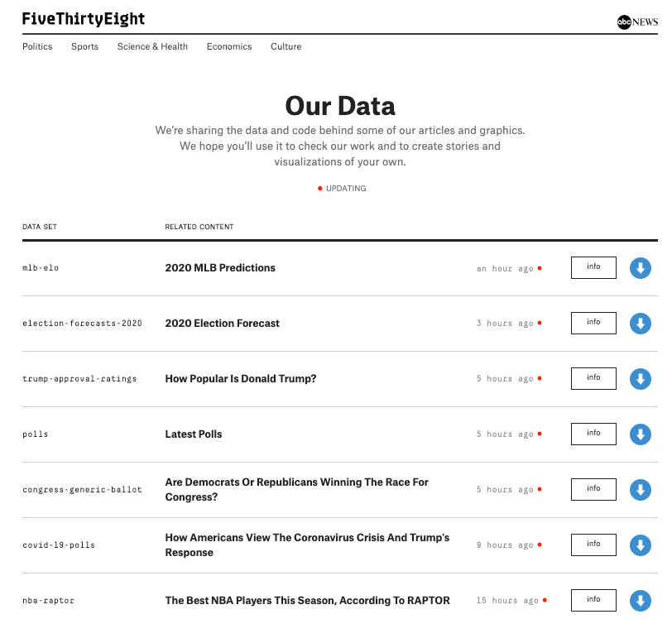Viewport: 672px width, 619px height.
Task: Download the election-forecasts-2020 dataset
Action: point(641,323)
